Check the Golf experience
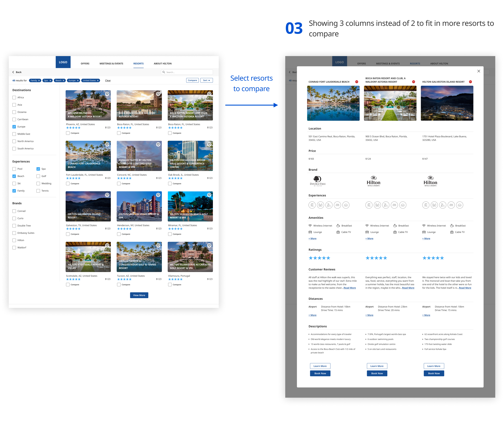504x424 pixels. pos(38,176)
